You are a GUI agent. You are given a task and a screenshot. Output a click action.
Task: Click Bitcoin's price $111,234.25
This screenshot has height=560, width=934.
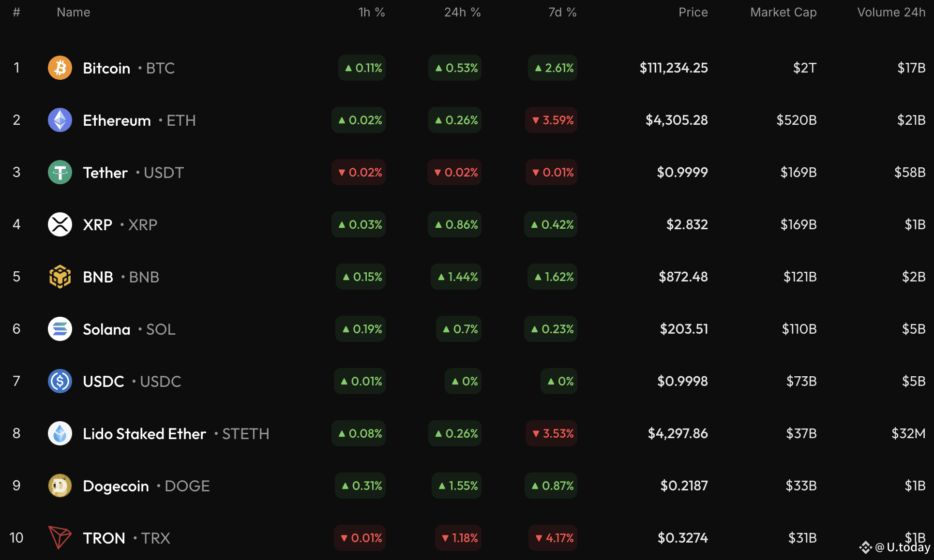click(x=674, y=68)
